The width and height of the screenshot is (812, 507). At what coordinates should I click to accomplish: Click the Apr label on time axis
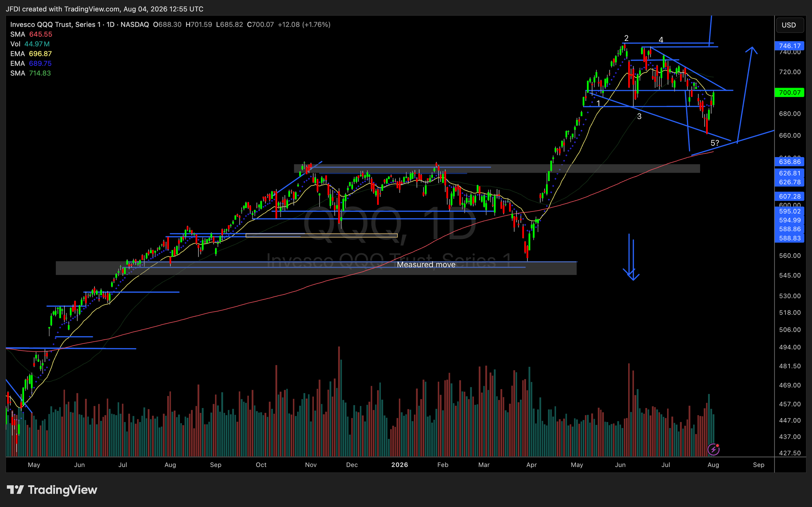tap(531, 465)
